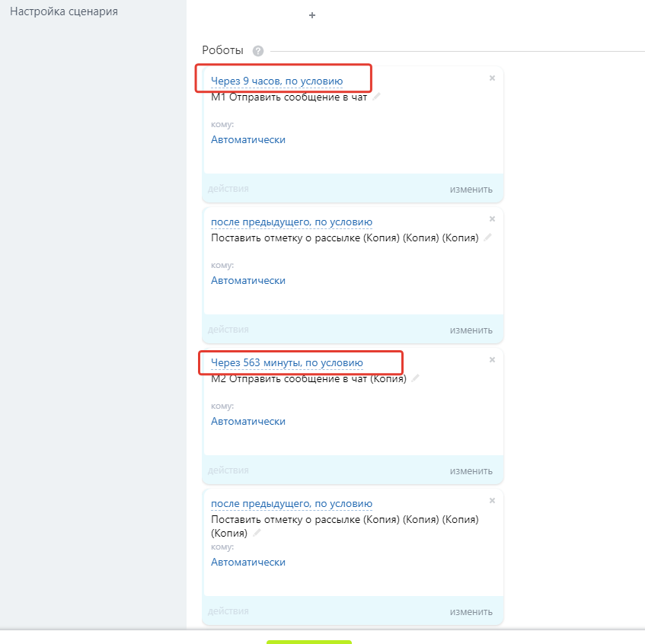
Task: Click Автоматически recipient in the M1 robot
Action: pyautogui.click(x=247, y=139)
